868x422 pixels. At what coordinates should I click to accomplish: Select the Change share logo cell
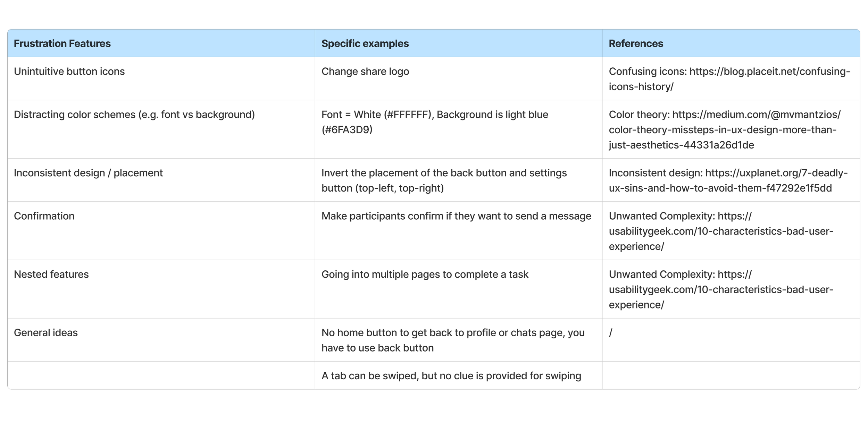(365, 72)
